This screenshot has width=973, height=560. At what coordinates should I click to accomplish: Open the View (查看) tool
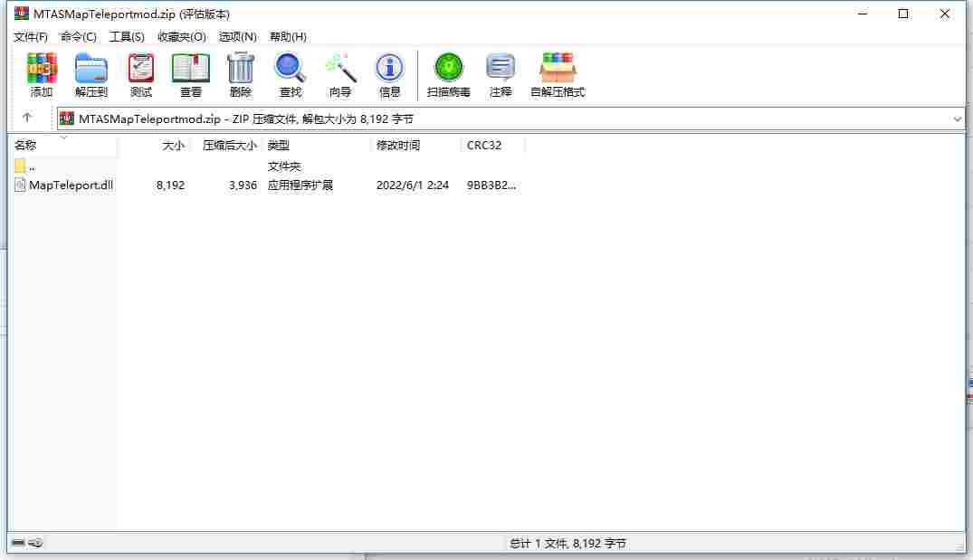click(x=190, y=74)
